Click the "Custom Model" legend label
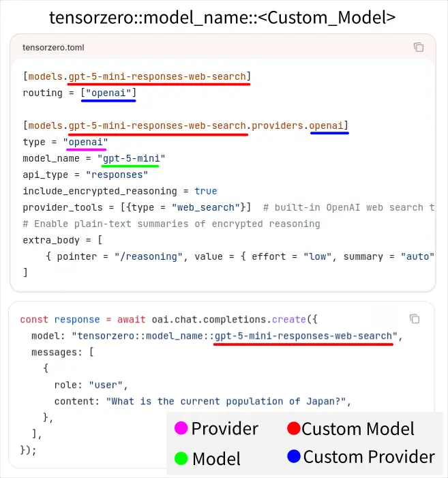Screen dimensions: 448x478 (358, 429)
